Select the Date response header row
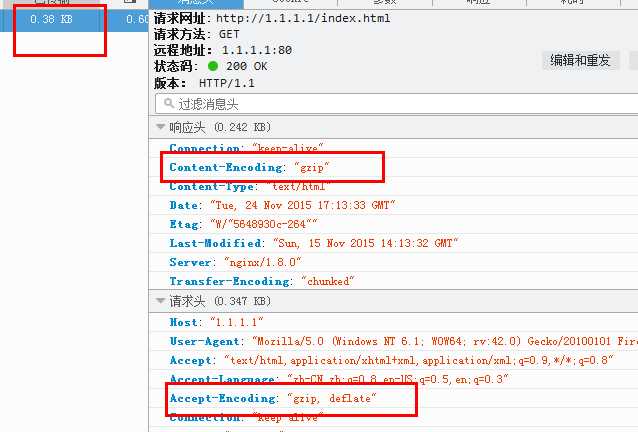This screenshot has width=638, height=432. point(394,205)
